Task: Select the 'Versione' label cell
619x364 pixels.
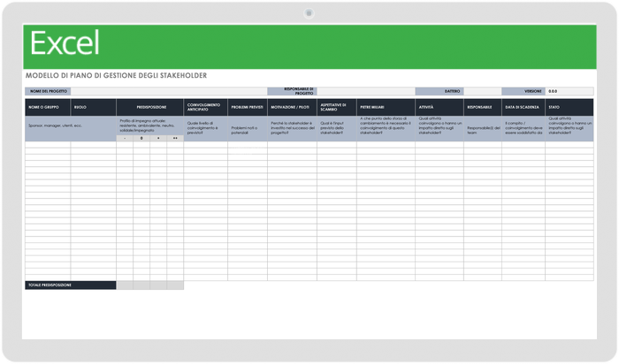Action: (523, 91)
